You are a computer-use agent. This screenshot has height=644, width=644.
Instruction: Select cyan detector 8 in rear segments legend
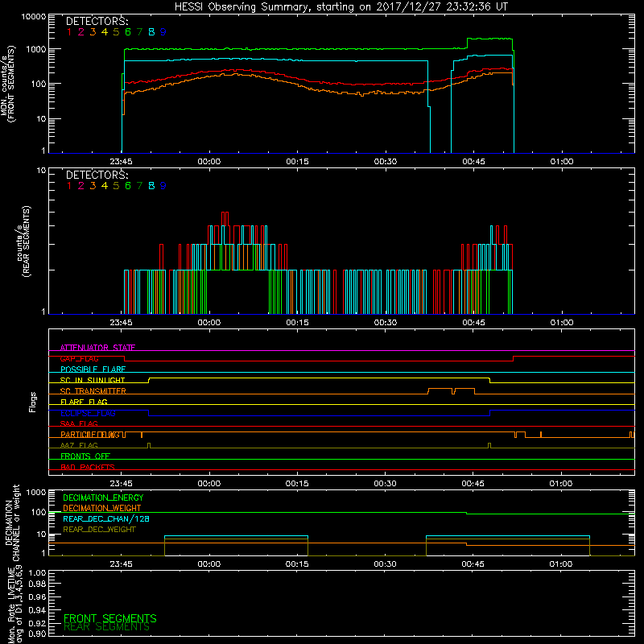click(x=151, y=186)
